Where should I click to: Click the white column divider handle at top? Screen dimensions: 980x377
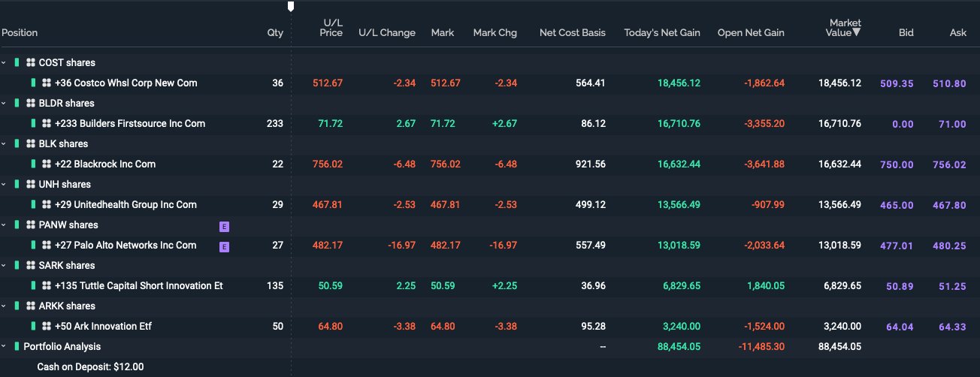pyautogui.click(x=291, y=7)
